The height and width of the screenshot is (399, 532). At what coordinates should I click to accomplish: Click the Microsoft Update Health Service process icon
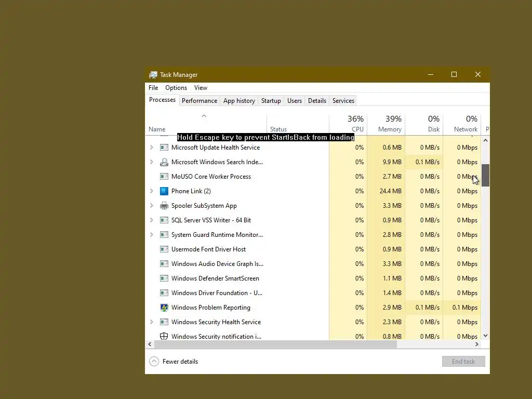coord(164,148)
